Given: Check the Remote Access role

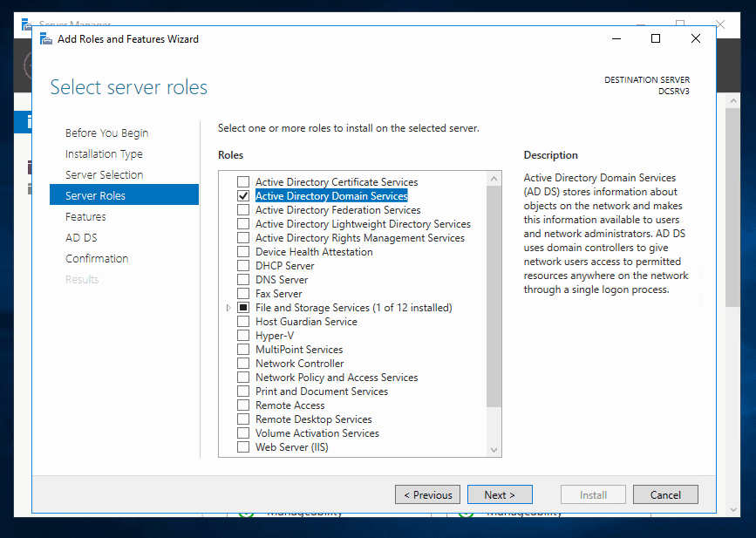Looking at the screenshot, I should coord(243,405).
